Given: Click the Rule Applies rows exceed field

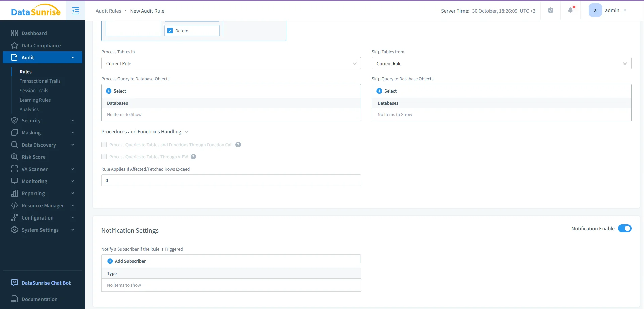Looking at the screenshot, I should 231,180.
